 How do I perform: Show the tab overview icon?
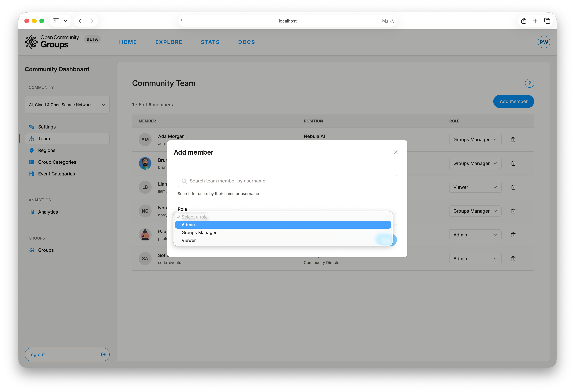pyautogui.click(x=547, y=21)
